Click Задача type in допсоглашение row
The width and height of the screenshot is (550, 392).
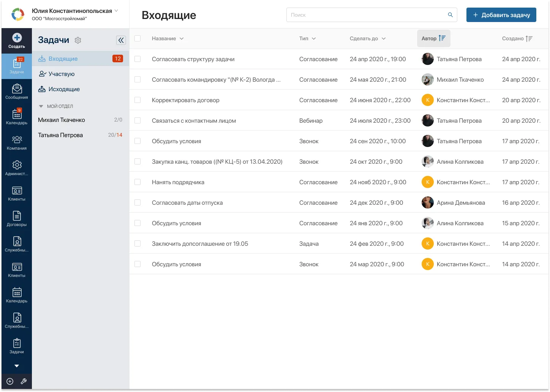tap(309, 243)
